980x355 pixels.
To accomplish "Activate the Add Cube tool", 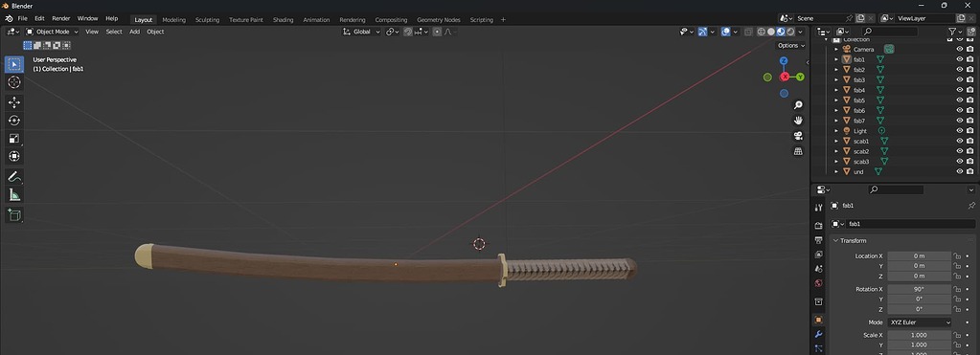I will coord(14,215).
